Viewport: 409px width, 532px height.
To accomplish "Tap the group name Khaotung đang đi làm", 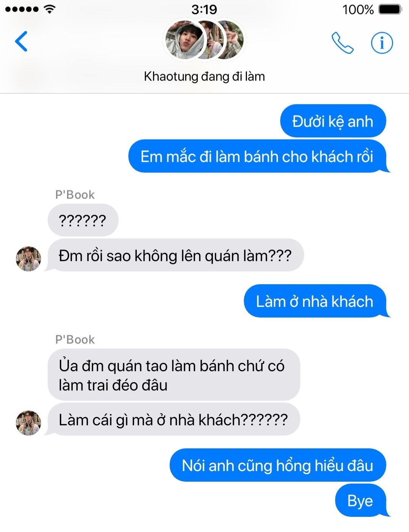I will (204, 76).
